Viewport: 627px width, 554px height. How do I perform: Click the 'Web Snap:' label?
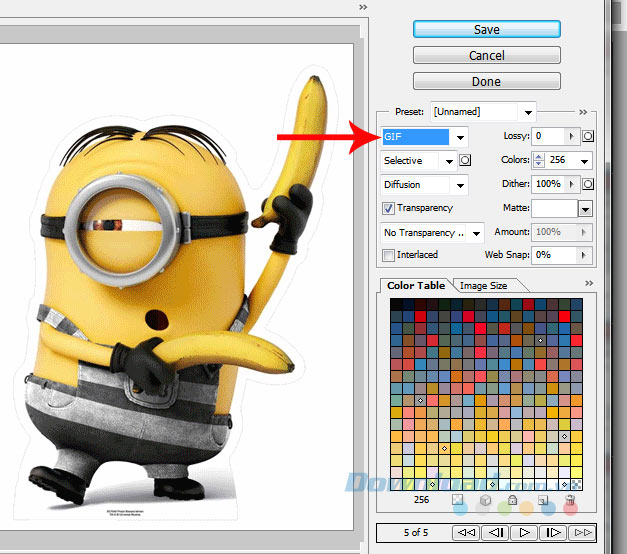tap(507, 255)
